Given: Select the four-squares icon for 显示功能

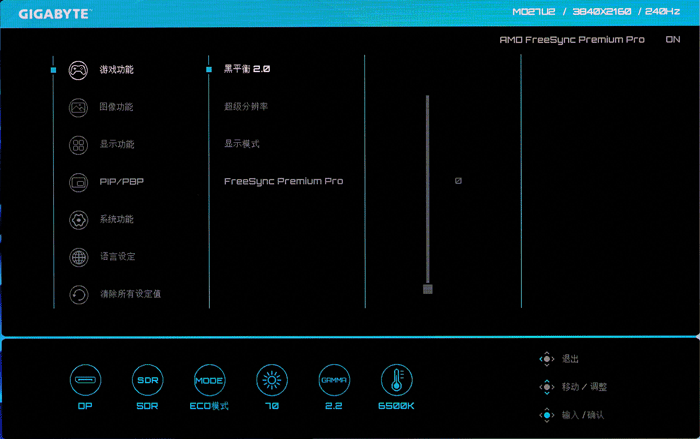Looking at the screenshot, I should click(78, 145).
